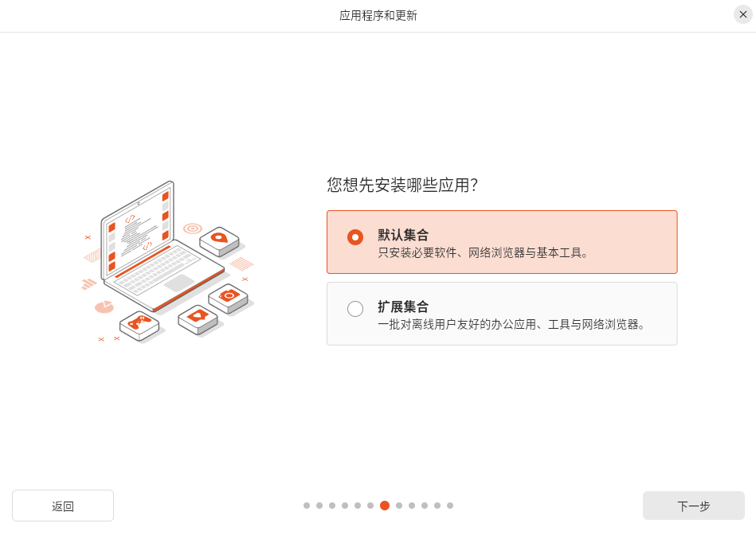This screenshot has width=756, height=535.
Task: Select the 扩展集合 radio button
Action: 355,309
